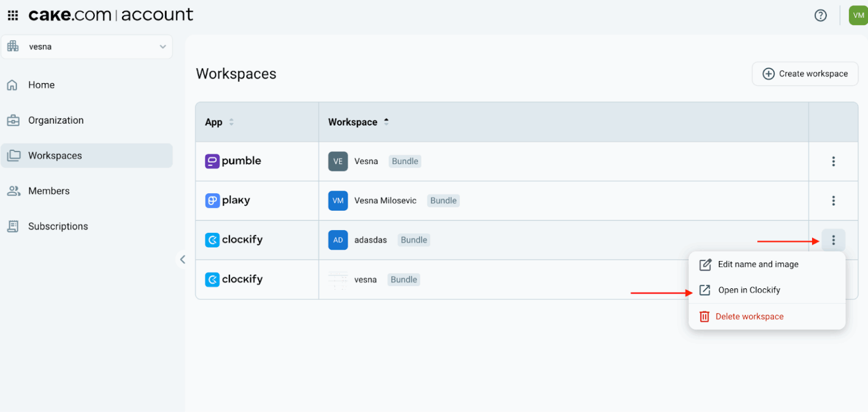Open the VM user avatar menu
868x412 pixels.
pos(858,15)
